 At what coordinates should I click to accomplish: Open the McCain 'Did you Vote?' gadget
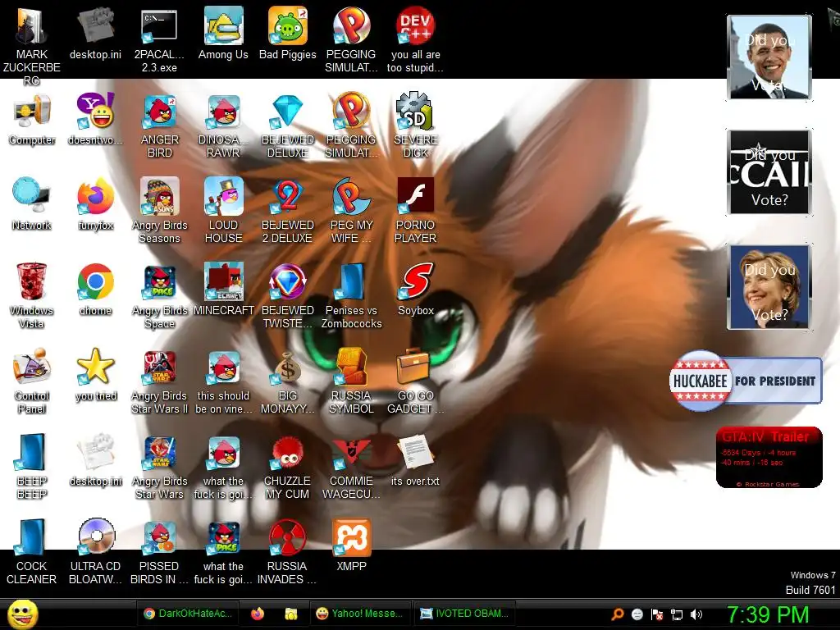coord(769,172)
